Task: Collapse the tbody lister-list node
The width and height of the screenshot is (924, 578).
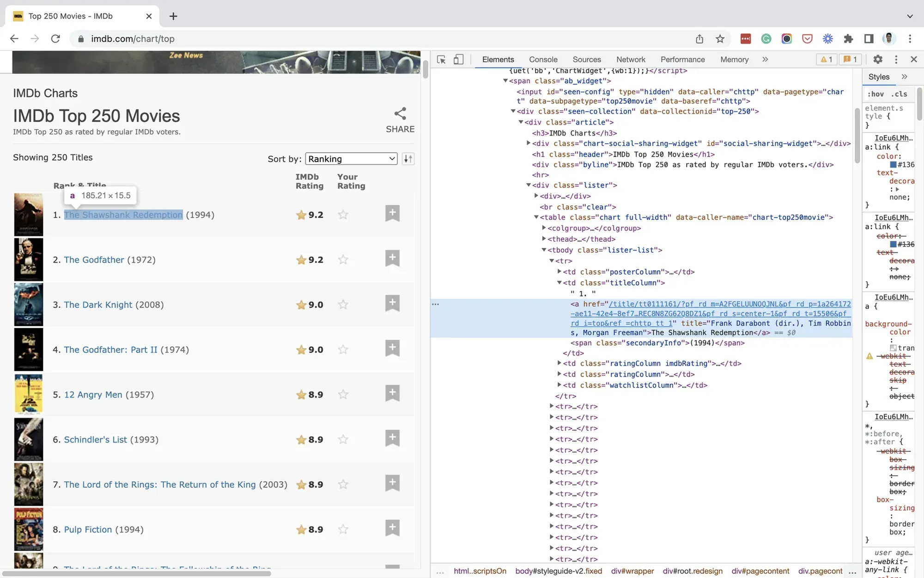Action: click(544, 250)
